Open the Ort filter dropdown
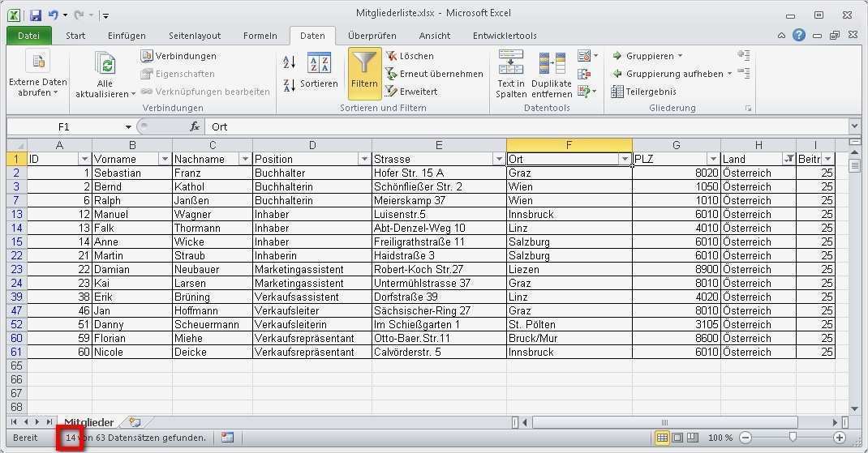 (625, 160)
